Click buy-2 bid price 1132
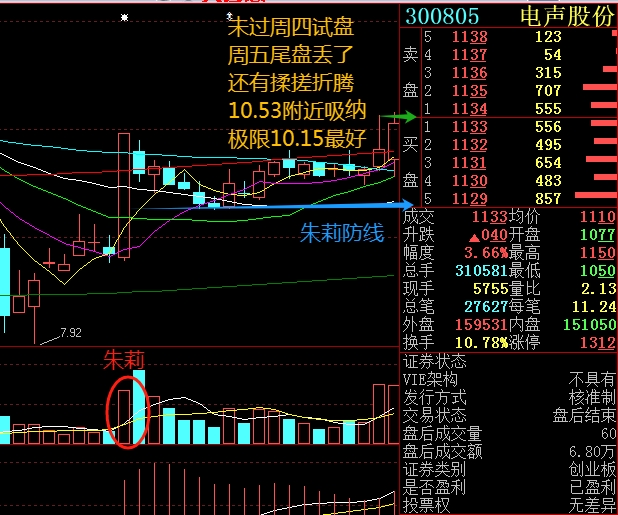 pos(469,145)
